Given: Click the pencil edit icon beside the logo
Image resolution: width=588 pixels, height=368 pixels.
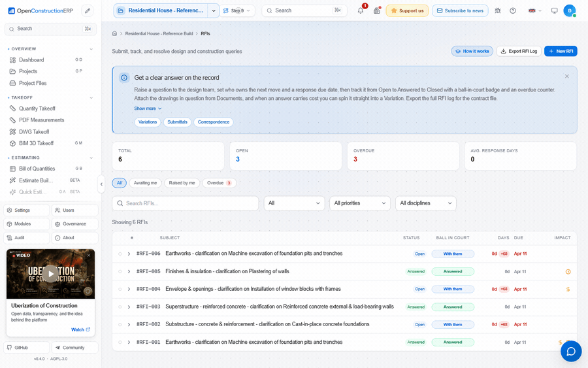Looking at the screenshot, I should click(88, 10).
